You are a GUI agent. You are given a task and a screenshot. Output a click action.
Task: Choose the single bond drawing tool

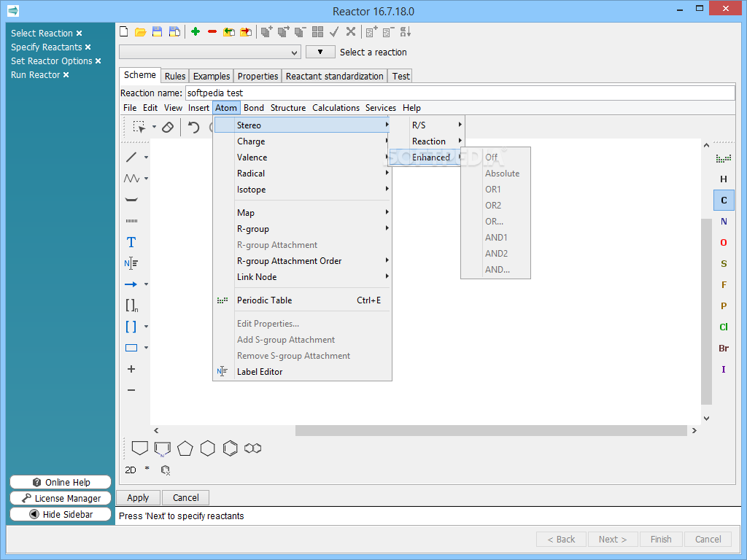pyautogui.click(x=131, y=157)
